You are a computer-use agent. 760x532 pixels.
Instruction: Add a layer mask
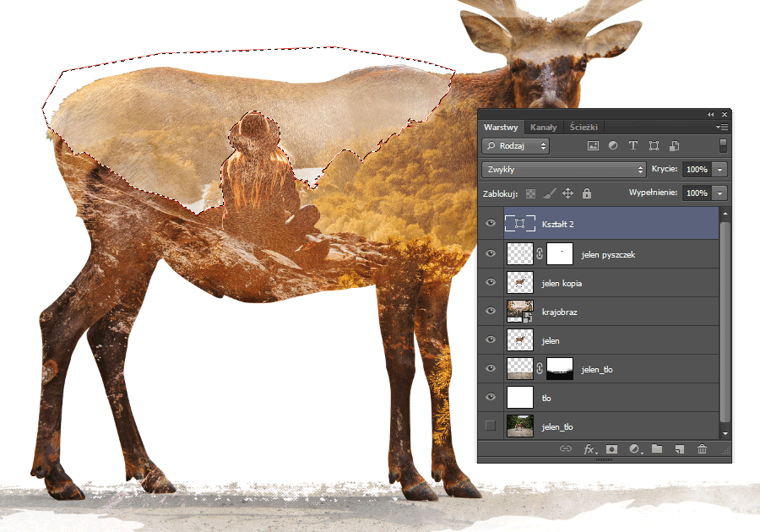[611, 449]
